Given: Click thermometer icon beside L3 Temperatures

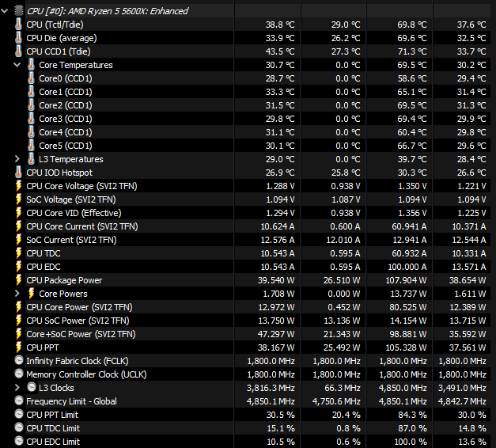Looking at the screenshot, I should (31, 159).
